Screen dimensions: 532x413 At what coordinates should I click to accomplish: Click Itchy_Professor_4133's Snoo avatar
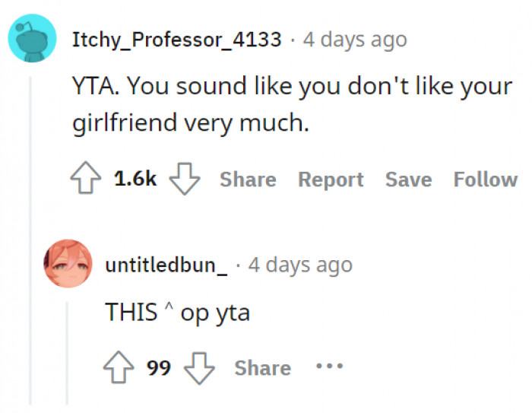[32, 39]
